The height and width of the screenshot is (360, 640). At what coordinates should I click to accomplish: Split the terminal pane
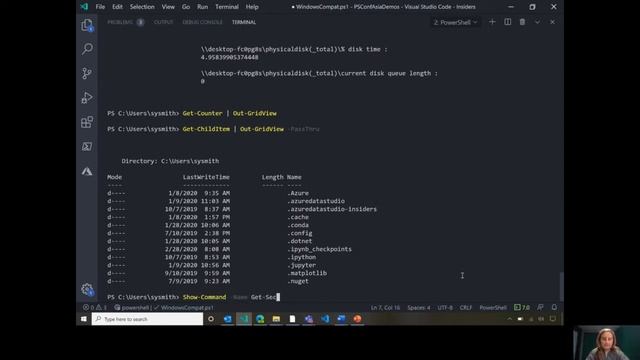tap(507, 22)
